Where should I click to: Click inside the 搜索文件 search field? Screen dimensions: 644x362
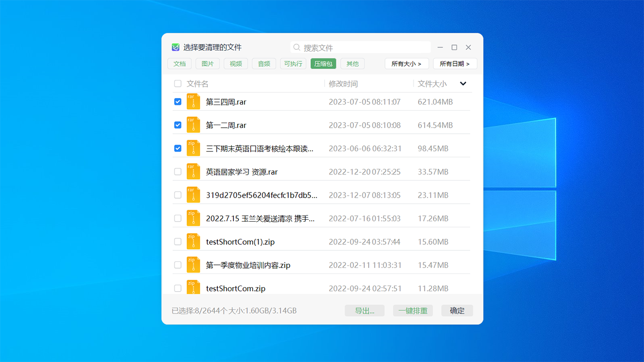(360, 47)
